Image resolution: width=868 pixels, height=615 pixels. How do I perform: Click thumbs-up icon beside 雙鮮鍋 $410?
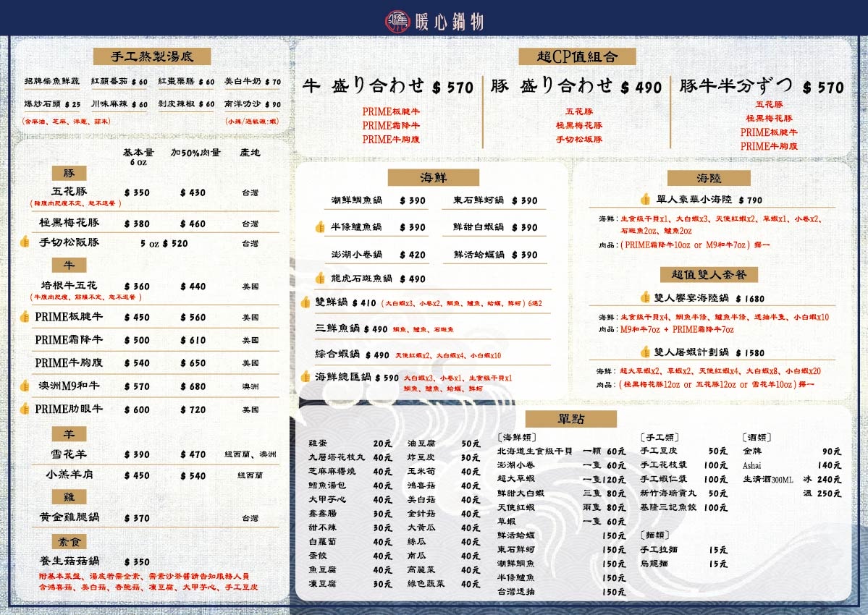click(x=305, y=302)
